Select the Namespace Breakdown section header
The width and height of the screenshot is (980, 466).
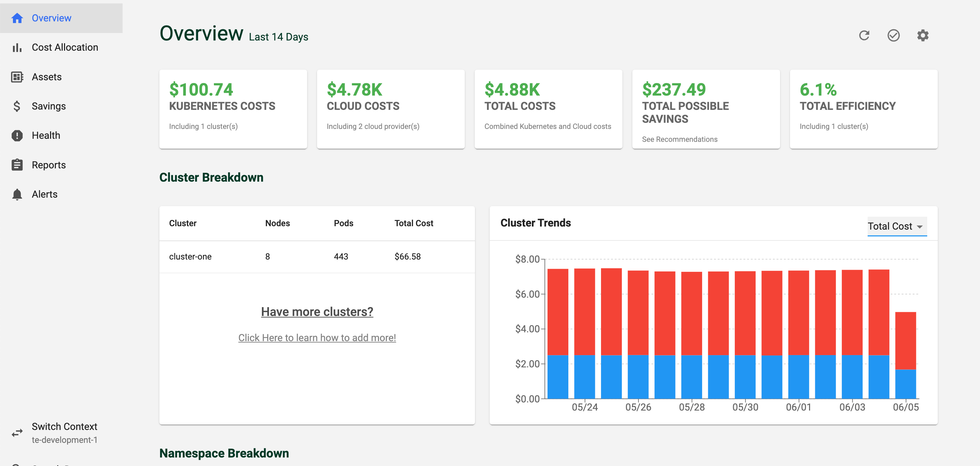point(224,453)
